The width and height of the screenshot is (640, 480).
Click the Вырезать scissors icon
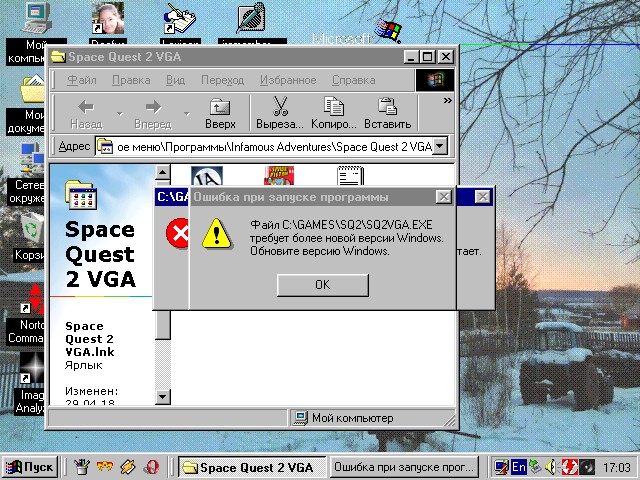tap(280, 107)
